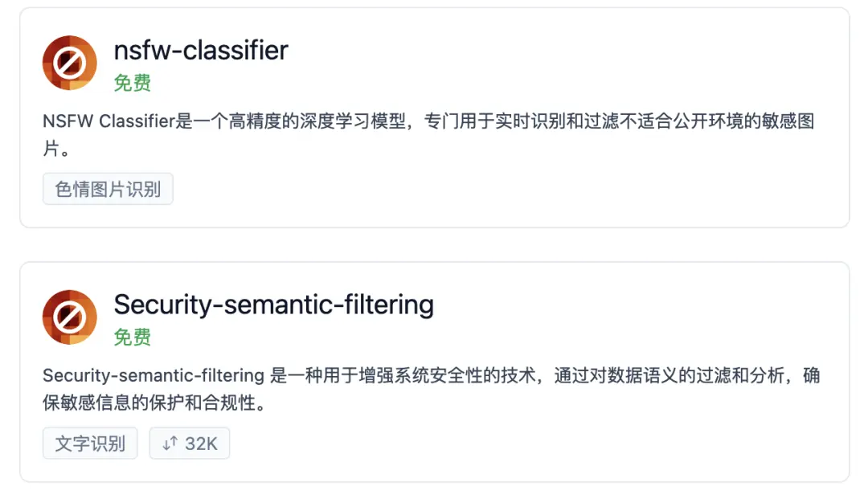Click the word 片。 ending nsfw description
This screenshot has height=495, width=868.
(x=56, y=149)
